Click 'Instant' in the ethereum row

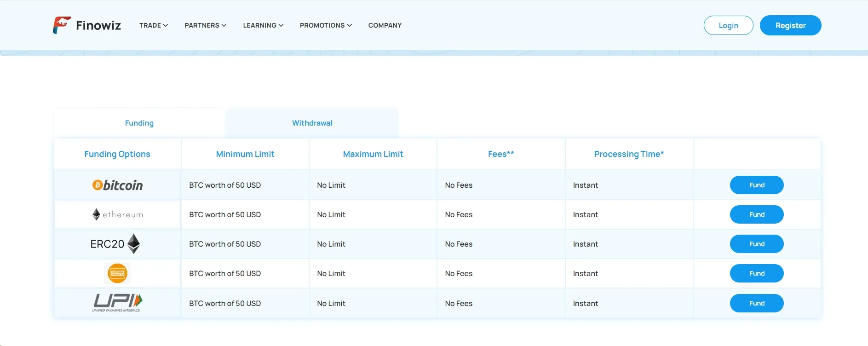point(586,214)
